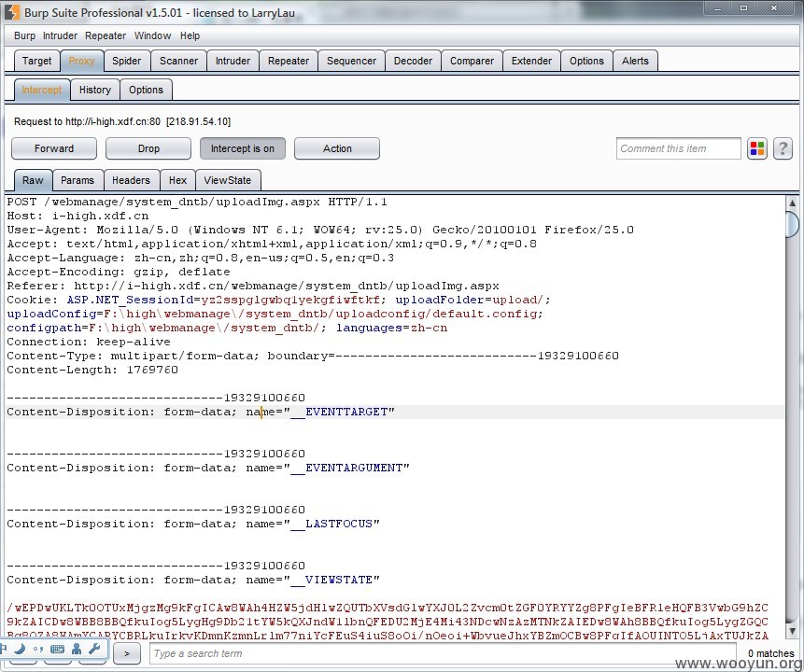Switch to the Target tab
The height and width of the screenshot is (672, 804).
36,61
